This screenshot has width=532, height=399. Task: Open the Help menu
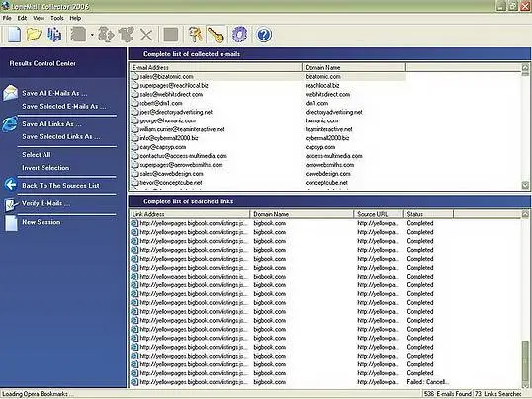75,18
